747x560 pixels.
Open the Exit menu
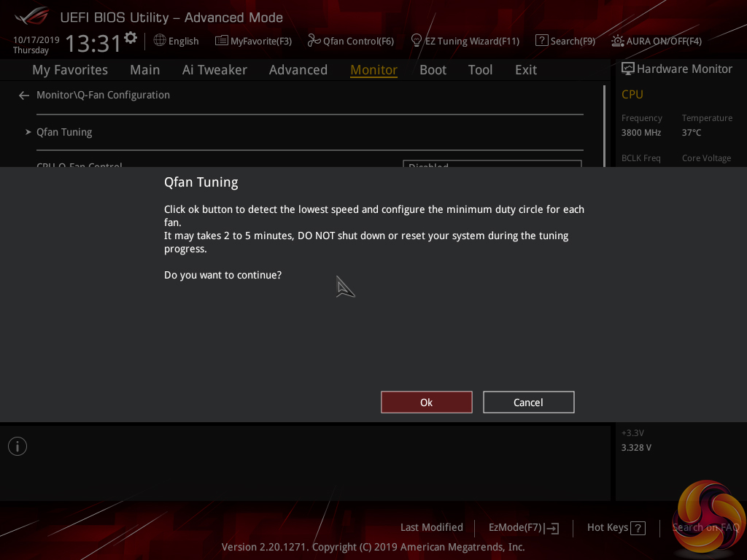click(x=525, y=69)
